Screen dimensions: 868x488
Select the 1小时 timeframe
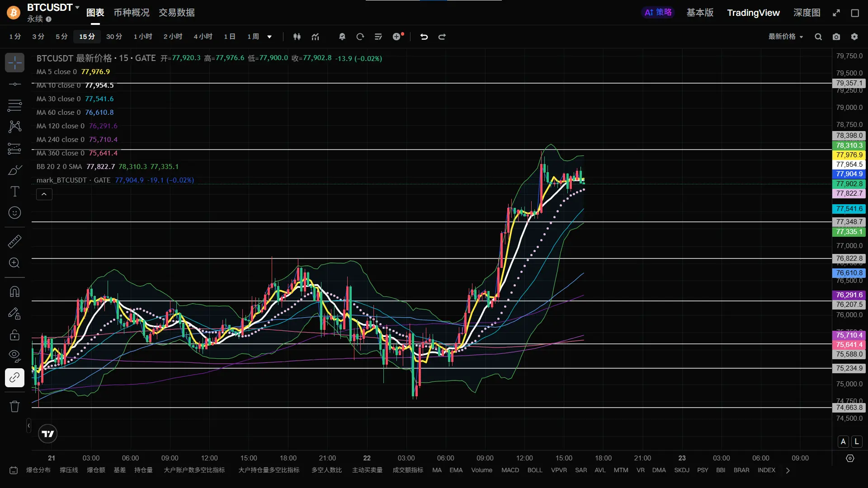143,37
